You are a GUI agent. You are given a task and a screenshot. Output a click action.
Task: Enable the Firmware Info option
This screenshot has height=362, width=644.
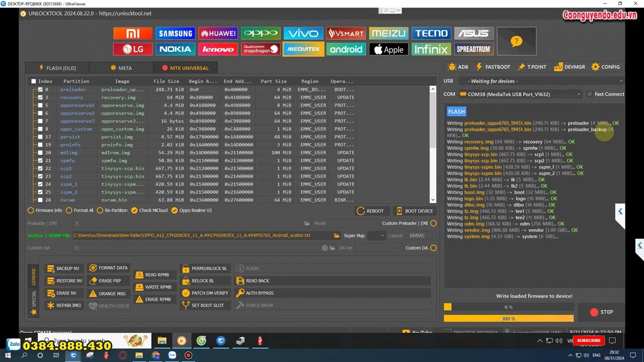pos(31,211)
